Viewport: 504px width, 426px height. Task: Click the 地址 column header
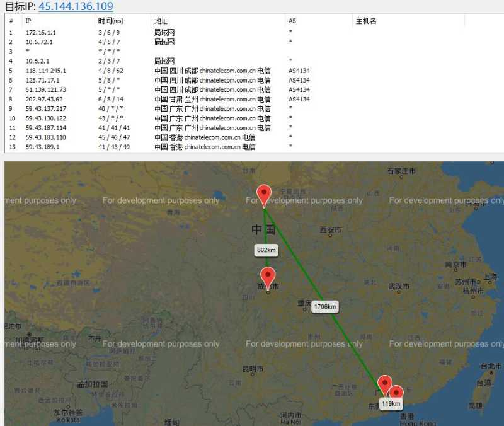point(161,21)
